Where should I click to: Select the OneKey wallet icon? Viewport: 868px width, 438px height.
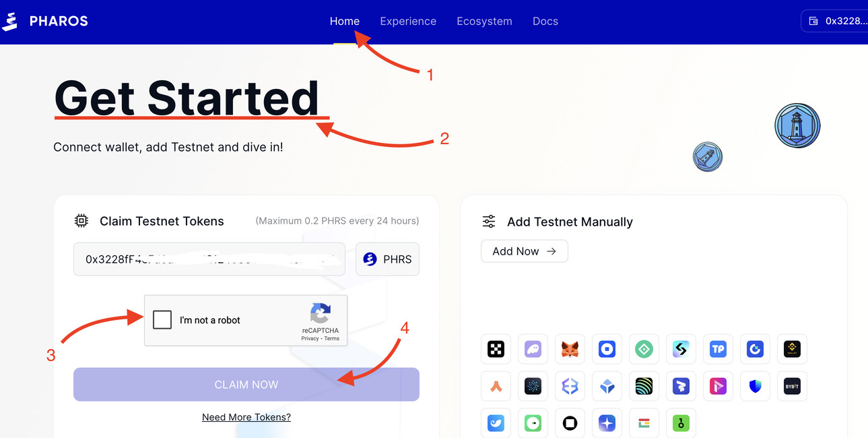[x=681, y=423]
